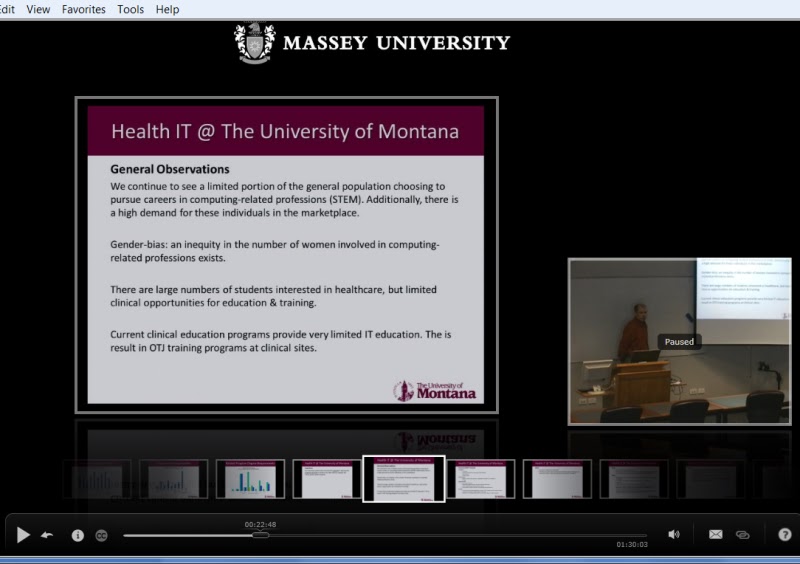Click the email envelope icon
Viewport: 800px width, 564px height.
tap(715, 534)
